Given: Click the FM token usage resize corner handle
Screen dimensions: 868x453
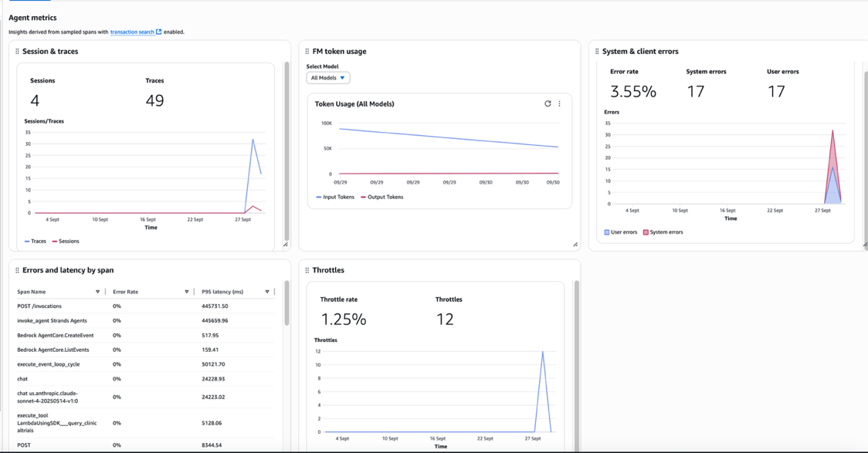Looking at the screenshot, I should [575, 245].
